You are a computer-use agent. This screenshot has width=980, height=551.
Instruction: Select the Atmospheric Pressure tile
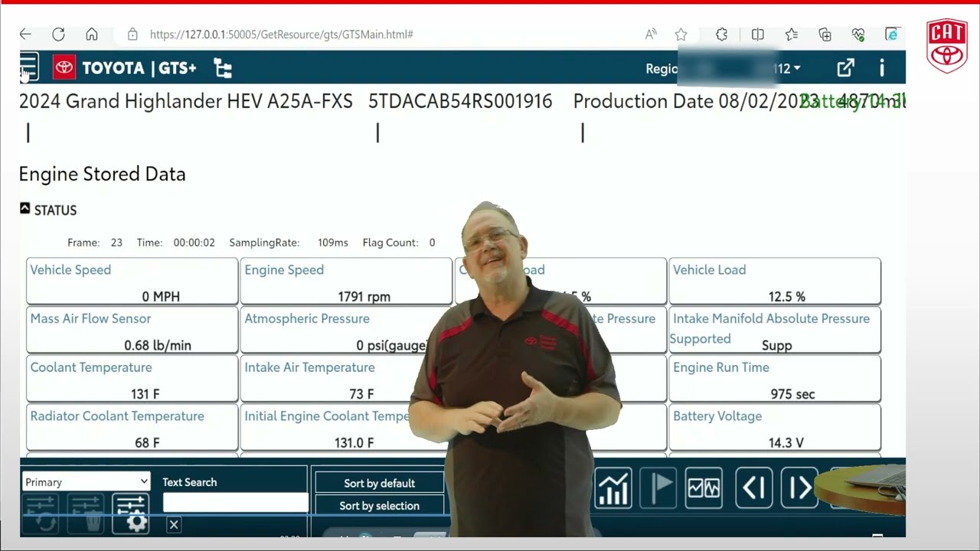click(x=346, y=330)
